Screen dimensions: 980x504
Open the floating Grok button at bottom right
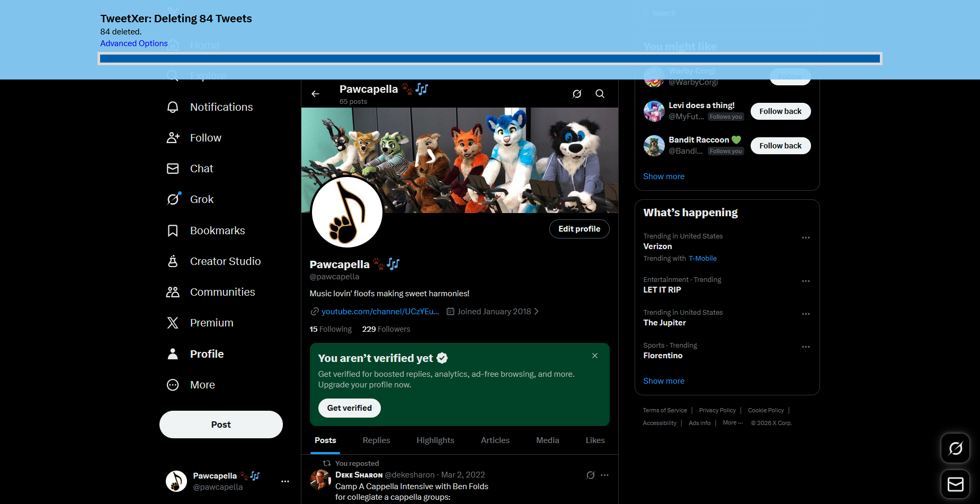[955, 448]
